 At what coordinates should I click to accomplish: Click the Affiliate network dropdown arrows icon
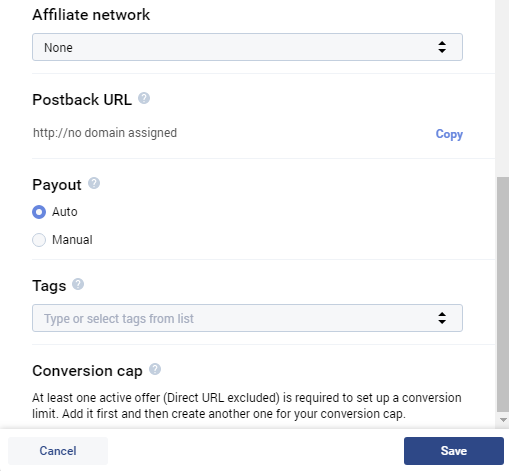click(442, 47)
